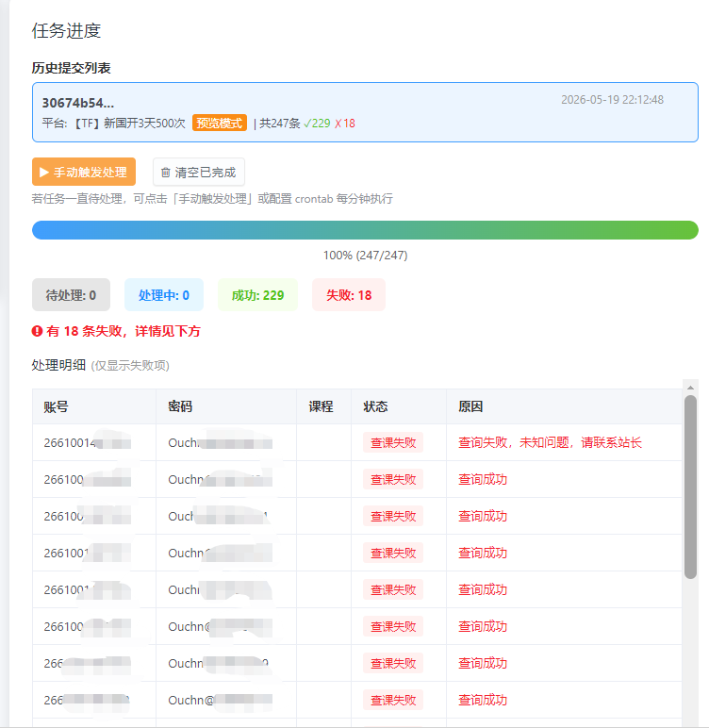
Task: Click the crontab hint text
Action: click(x=212, y=199)
